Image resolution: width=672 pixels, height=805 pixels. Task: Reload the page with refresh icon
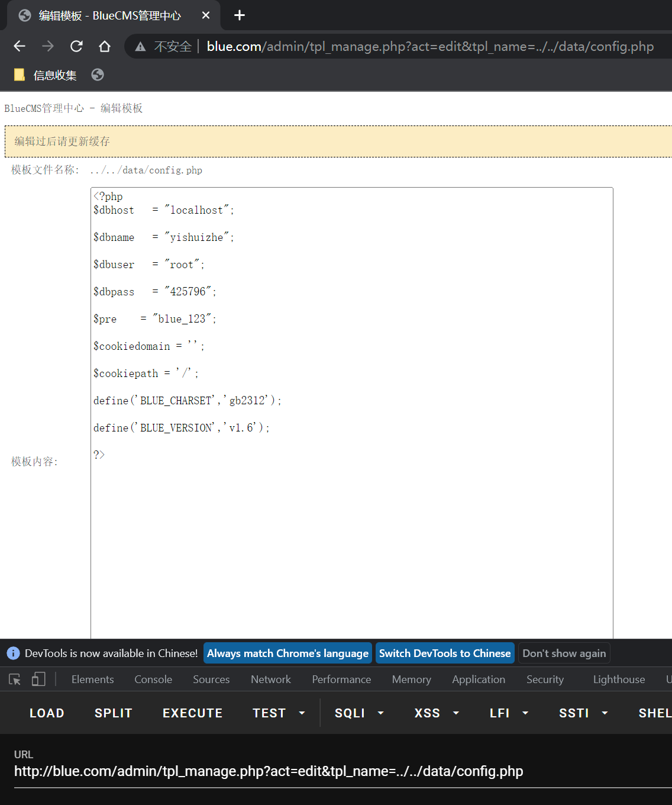76,46
